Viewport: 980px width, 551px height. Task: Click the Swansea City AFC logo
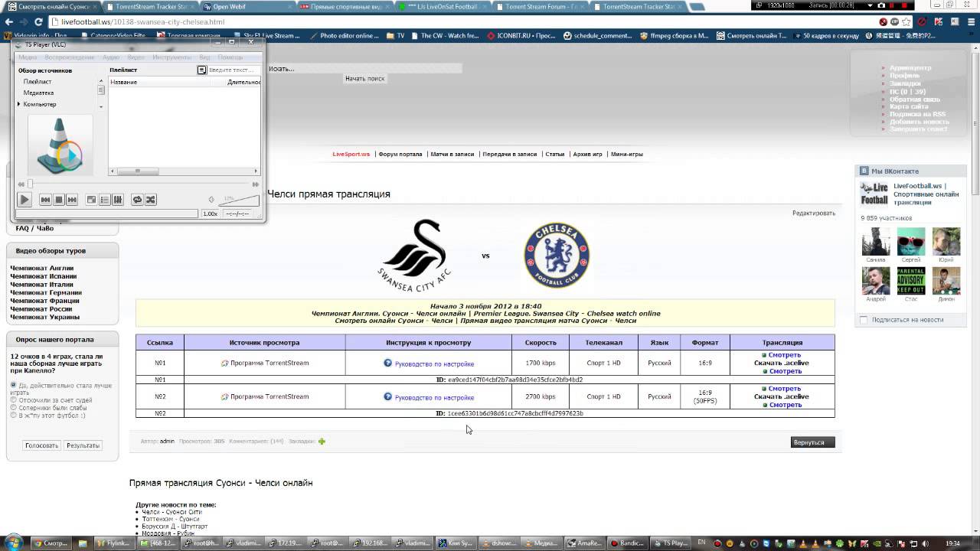tap(415, 255)
